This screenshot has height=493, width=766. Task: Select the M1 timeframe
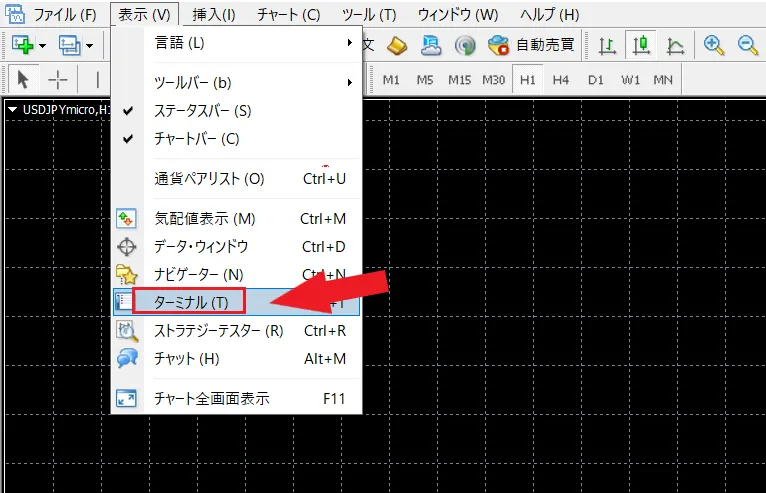[x=391, y=80]
